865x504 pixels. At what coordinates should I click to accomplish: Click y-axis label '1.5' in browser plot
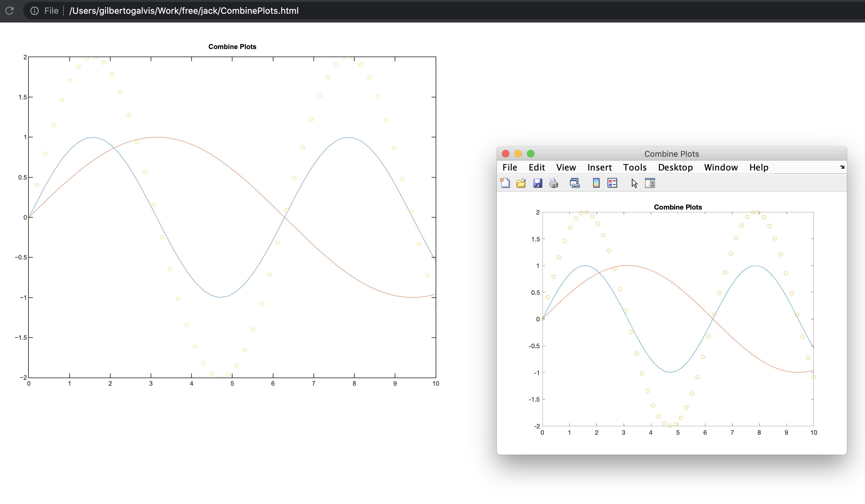(22, 97)
